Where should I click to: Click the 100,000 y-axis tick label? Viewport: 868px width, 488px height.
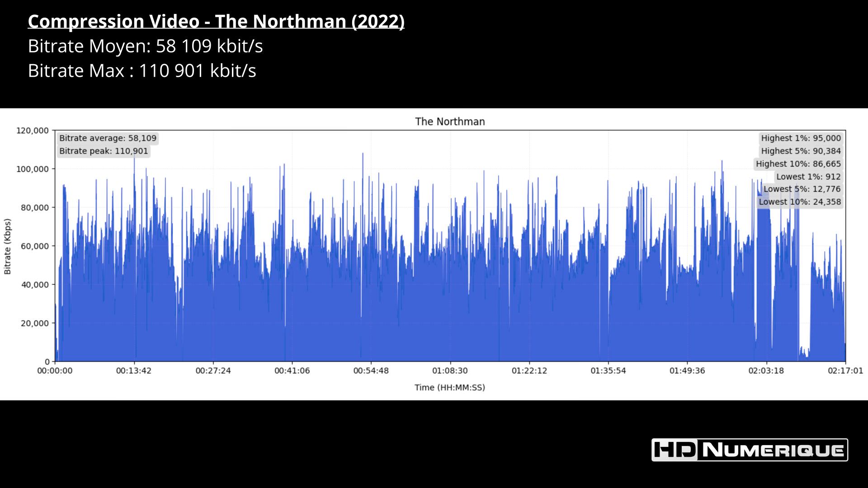click(32, 169)
